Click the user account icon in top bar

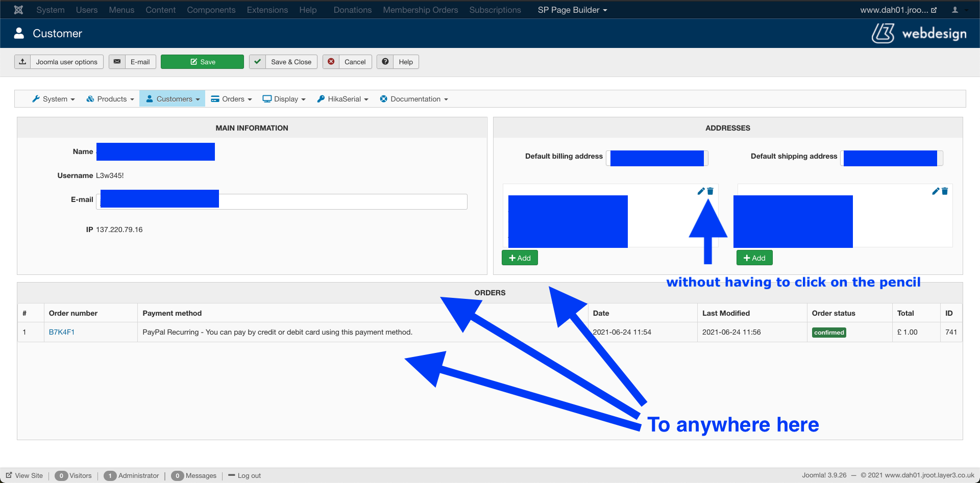[955, 10]
